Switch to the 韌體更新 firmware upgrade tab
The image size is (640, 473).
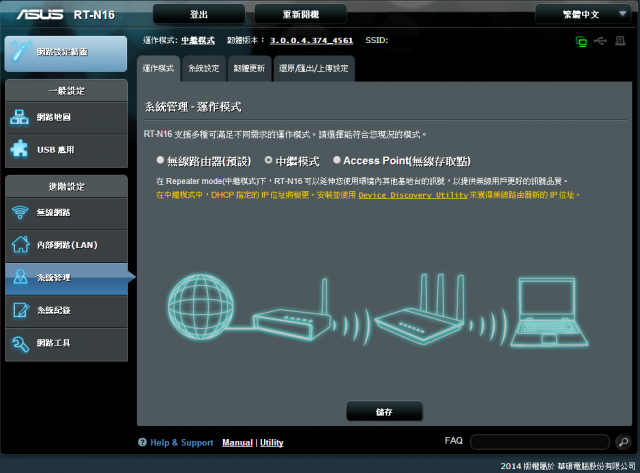[x=249, y=69]
